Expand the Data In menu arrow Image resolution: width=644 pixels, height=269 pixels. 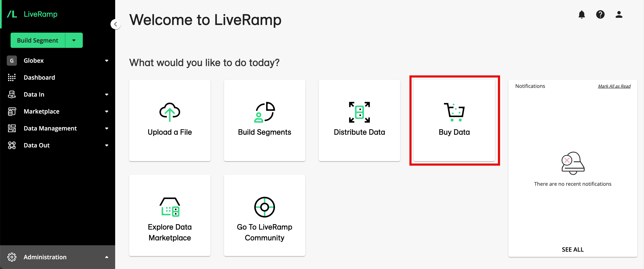pos(107,94)
